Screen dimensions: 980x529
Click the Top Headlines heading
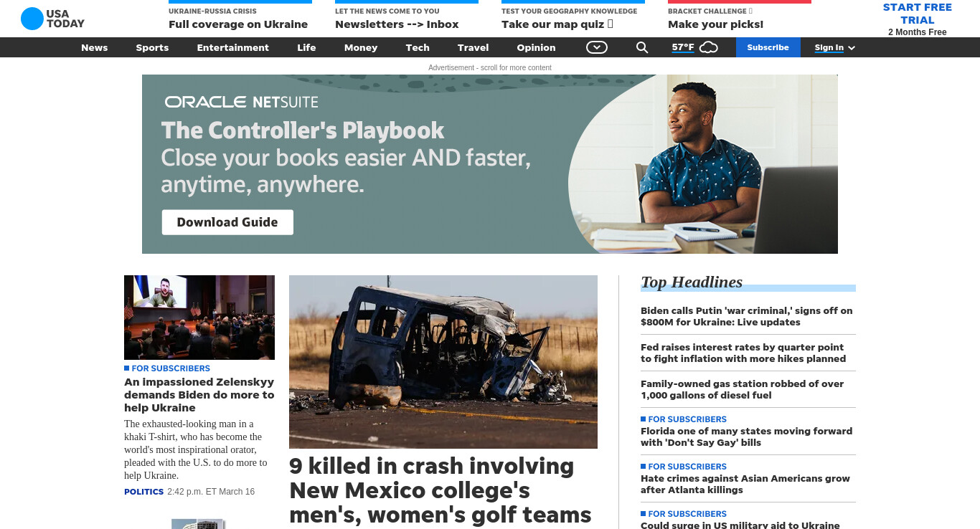tap(692, 282)
